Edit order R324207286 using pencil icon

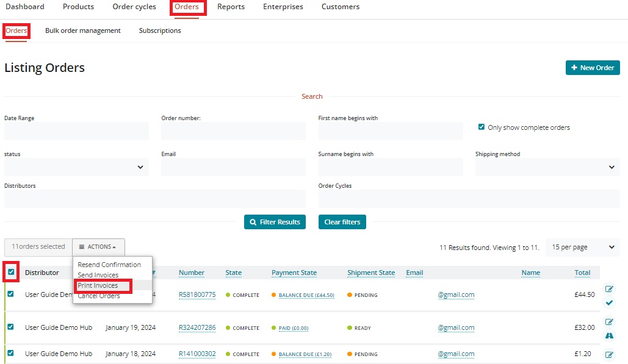609,322
